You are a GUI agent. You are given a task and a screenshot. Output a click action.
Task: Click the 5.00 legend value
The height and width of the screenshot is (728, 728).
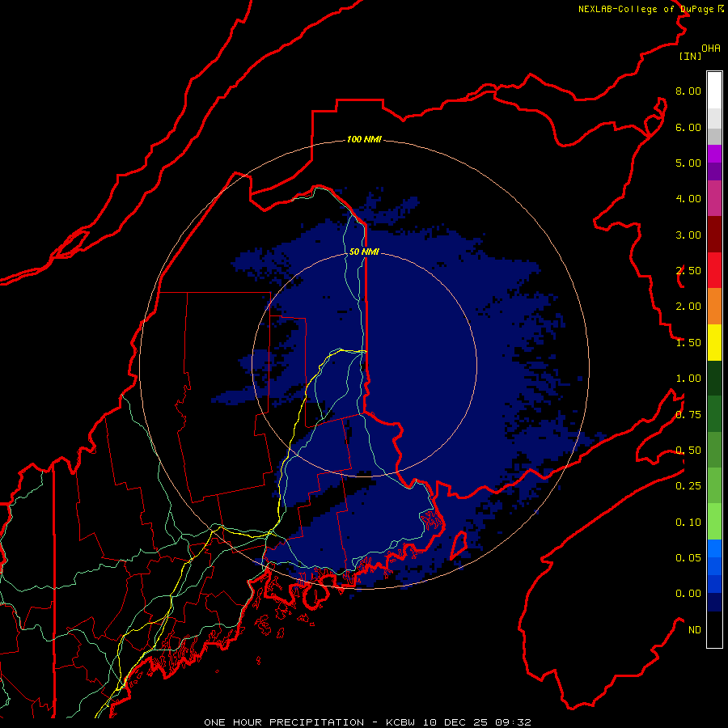(688, 163)
